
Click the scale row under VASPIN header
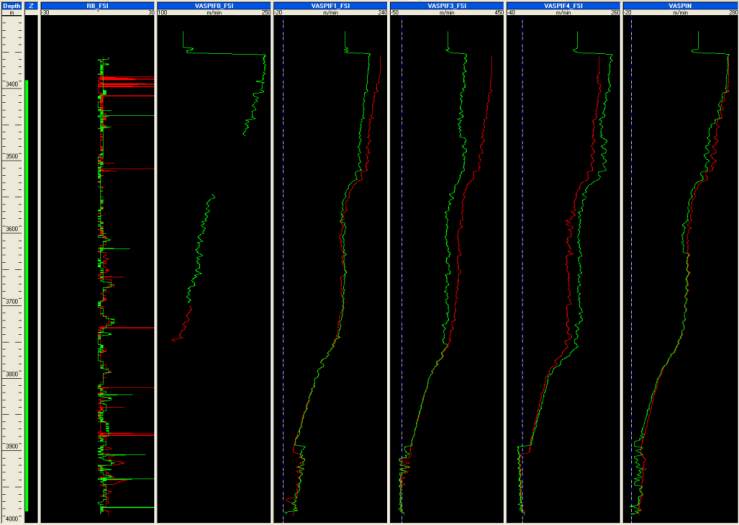[680, 13]
